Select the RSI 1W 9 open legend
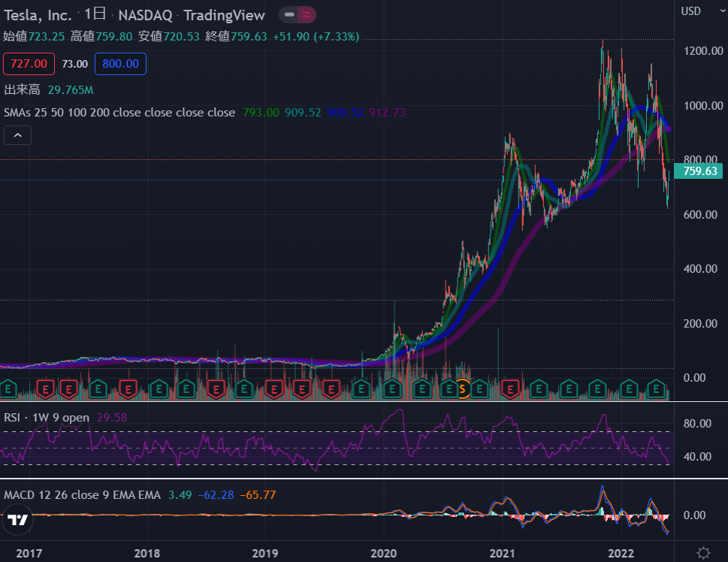Screen dimensions: 728x562 click(x=47, y=418)
